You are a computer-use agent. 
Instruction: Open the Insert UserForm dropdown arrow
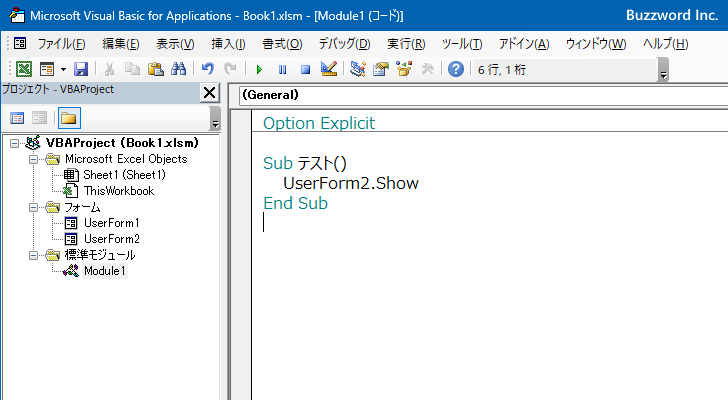(x=62, y=69)
